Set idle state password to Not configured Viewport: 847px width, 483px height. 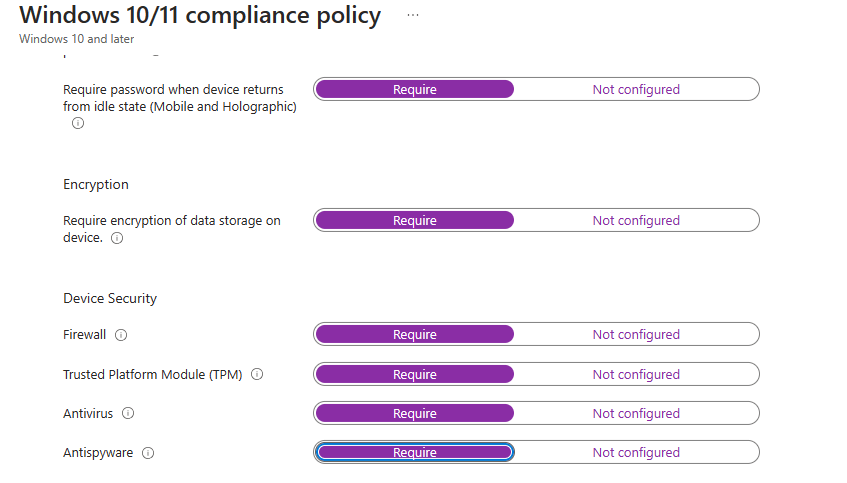tap(636, 90)
